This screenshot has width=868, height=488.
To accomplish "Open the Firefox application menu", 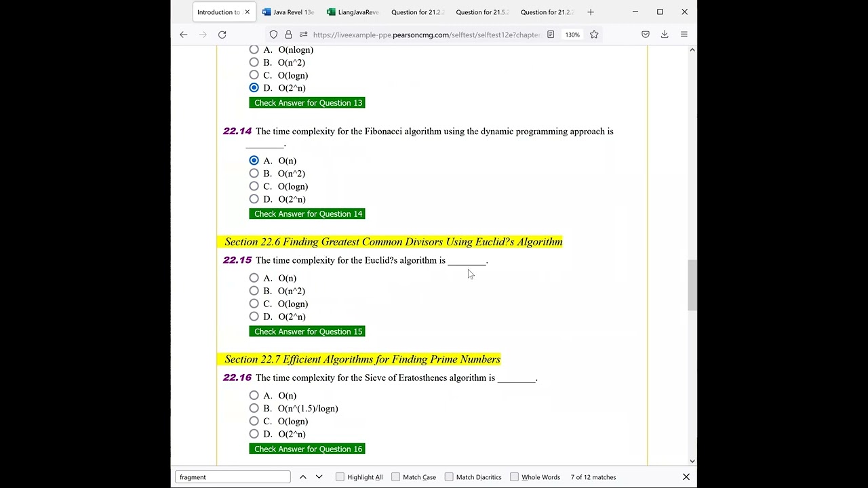I will [684, 35].
